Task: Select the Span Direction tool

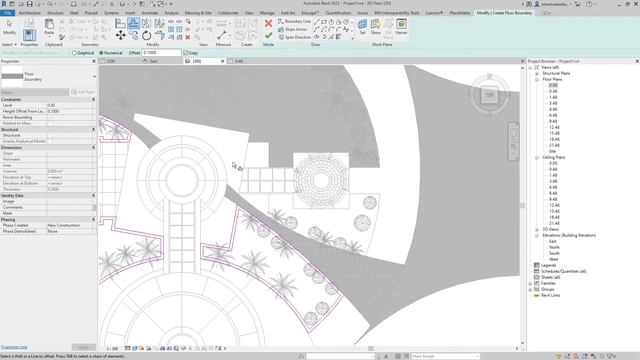Action: pyautogui.click(x=294, y=37)
